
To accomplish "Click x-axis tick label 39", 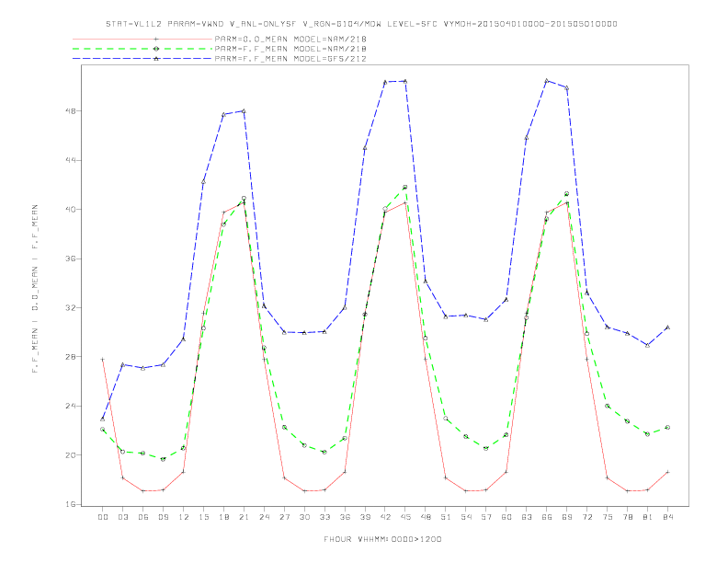I will (365, 517).
